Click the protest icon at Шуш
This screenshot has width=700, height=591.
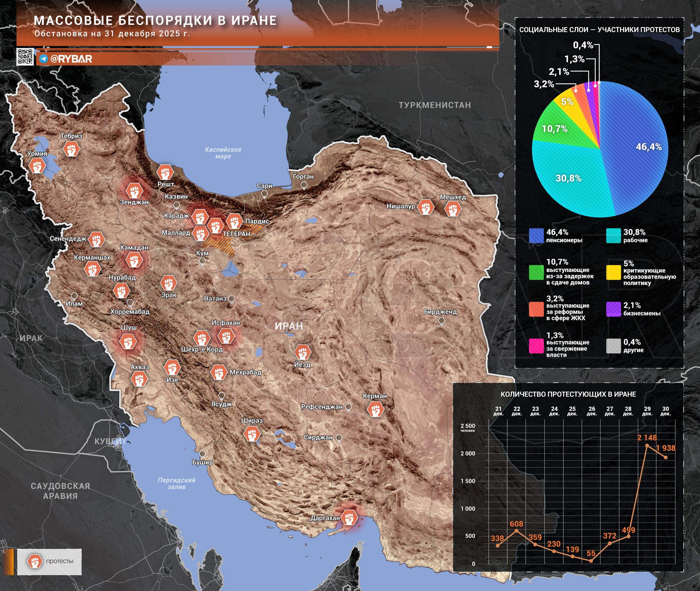click(x=128, y=342)
